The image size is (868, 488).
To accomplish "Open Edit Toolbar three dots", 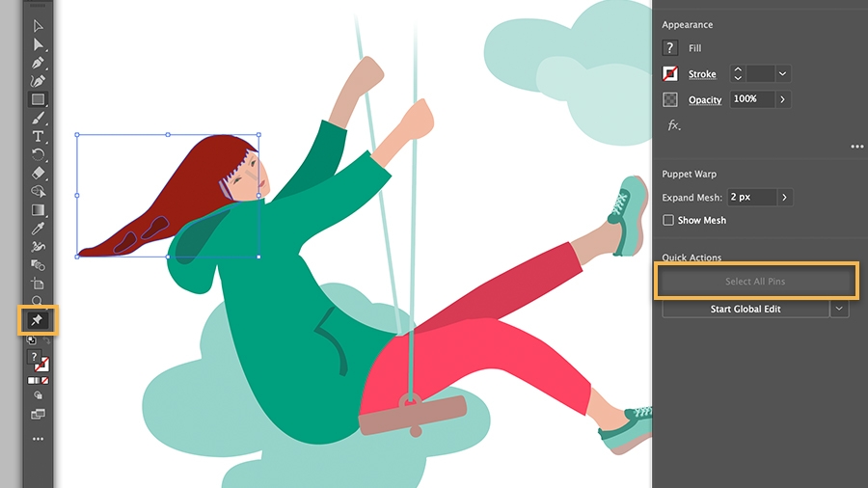I will pos(38,439).
